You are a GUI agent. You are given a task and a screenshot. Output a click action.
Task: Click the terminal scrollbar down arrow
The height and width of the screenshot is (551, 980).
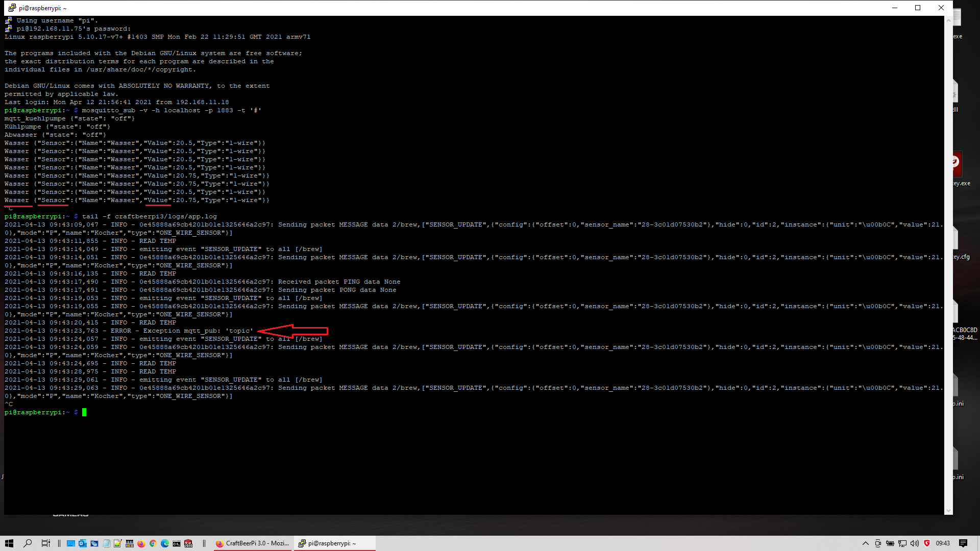pyautogui.click(x=948, y=511)
